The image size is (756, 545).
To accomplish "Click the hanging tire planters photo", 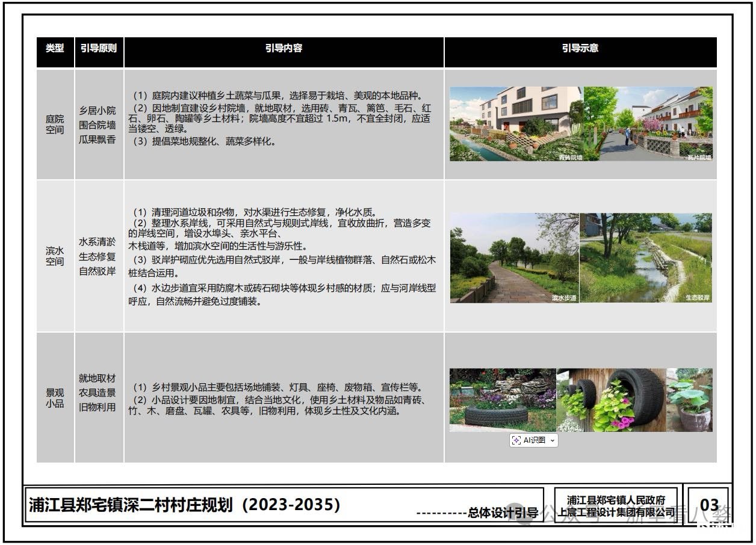I will 611,400.
